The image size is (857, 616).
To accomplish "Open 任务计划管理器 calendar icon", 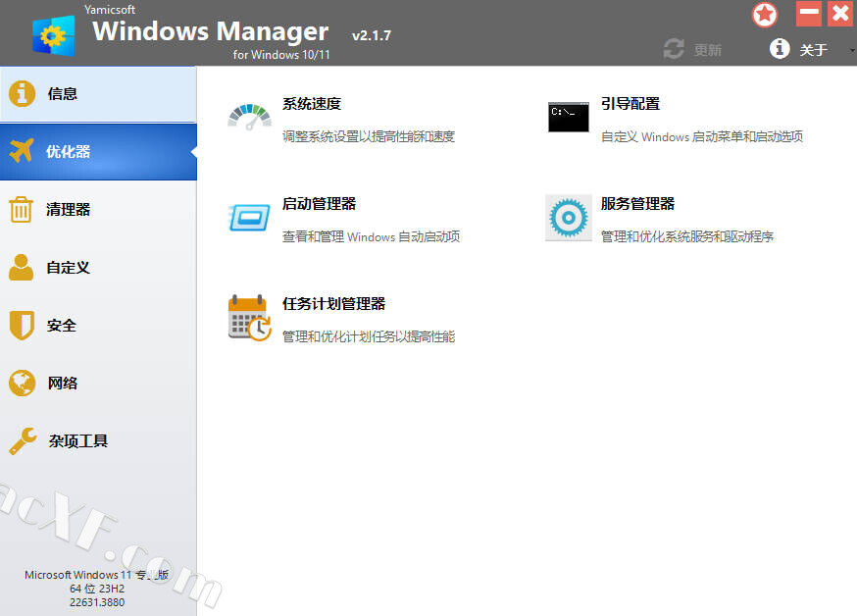I will 250,318.
